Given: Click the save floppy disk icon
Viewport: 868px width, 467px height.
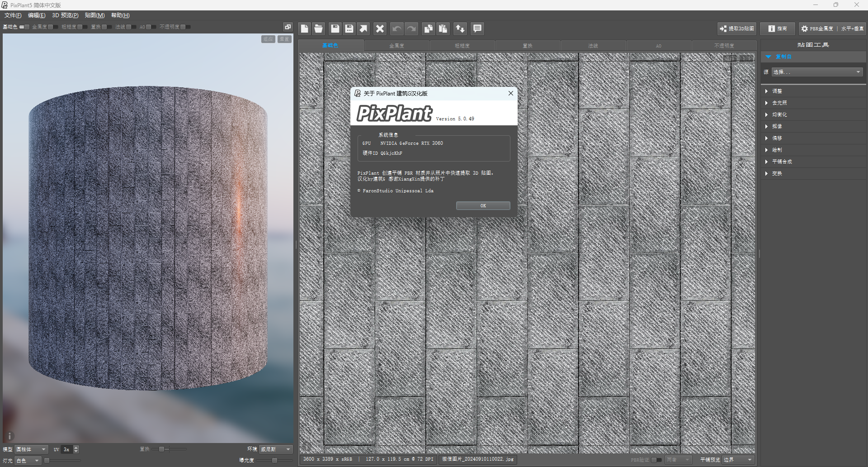Looking at the screenshot, I should (335, 29).
